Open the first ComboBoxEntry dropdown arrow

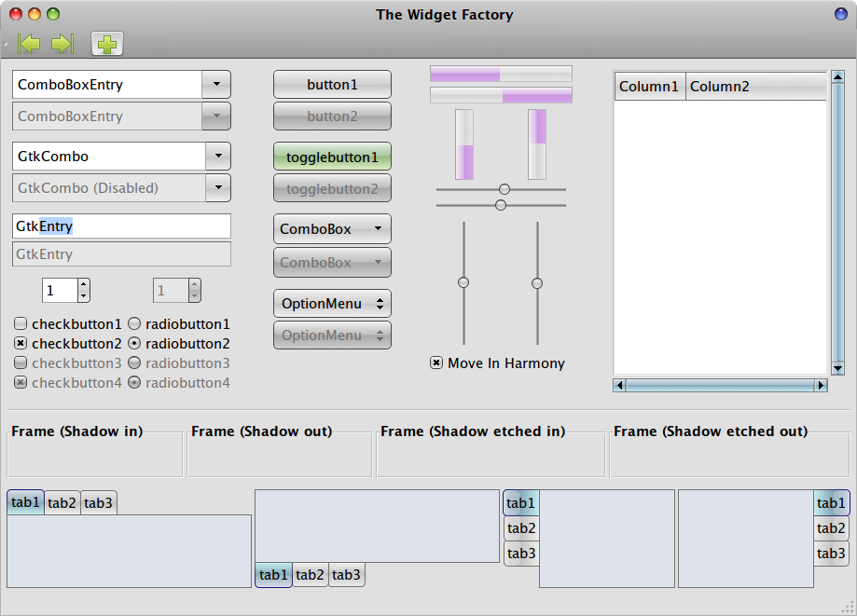pyautogui.click(x=216, y=85)
